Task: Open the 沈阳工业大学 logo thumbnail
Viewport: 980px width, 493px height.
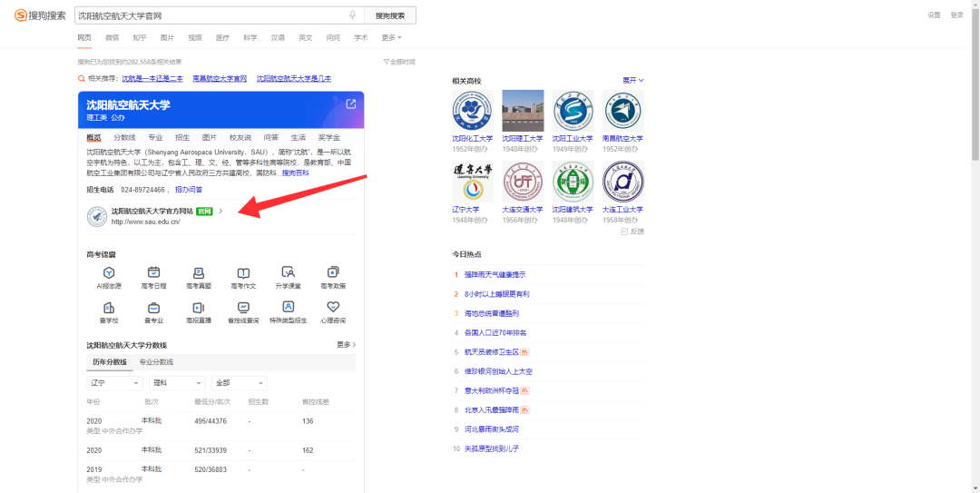Action: point(573,111)
